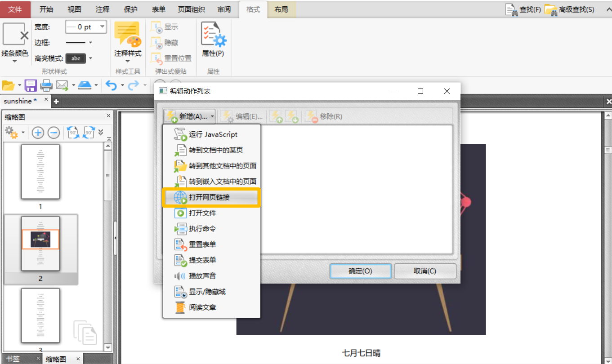612x364 pixels.
Task: Cancel the action list dialog
Action: (x=424, y=271)
